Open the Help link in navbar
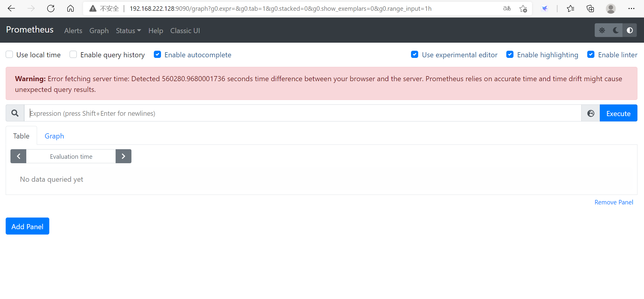 [x=156, y=31]
